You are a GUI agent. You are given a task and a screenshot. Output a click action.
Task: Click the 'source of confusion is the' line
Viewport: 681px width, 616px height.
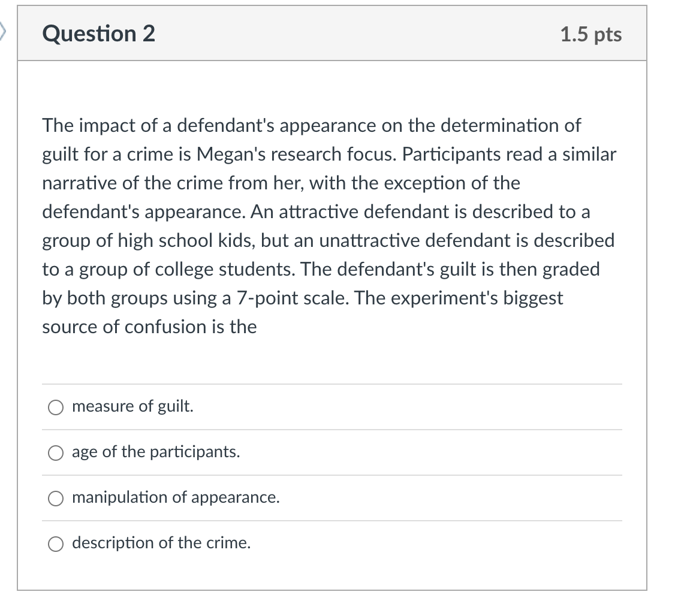(x=149, y=327)
